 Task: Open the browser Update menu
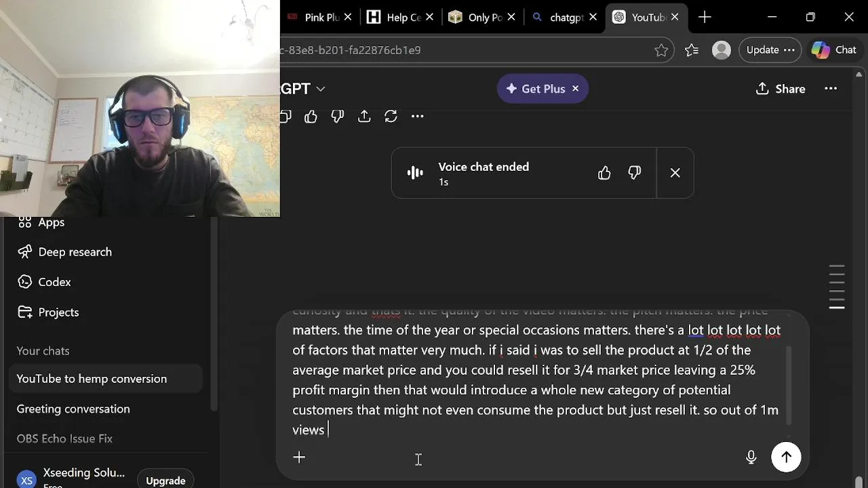click(x=770, y=50)
